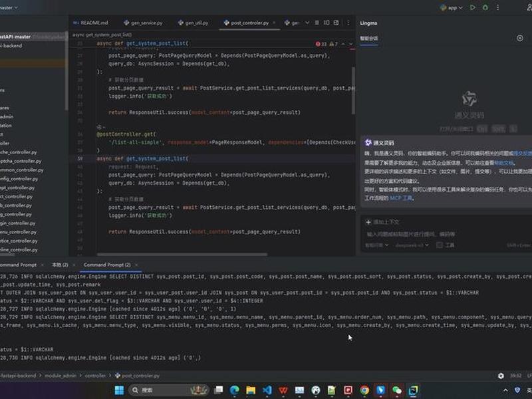
Task: Close the Command Prompt (2) terminal tab
Action: [x=136, y=265]
